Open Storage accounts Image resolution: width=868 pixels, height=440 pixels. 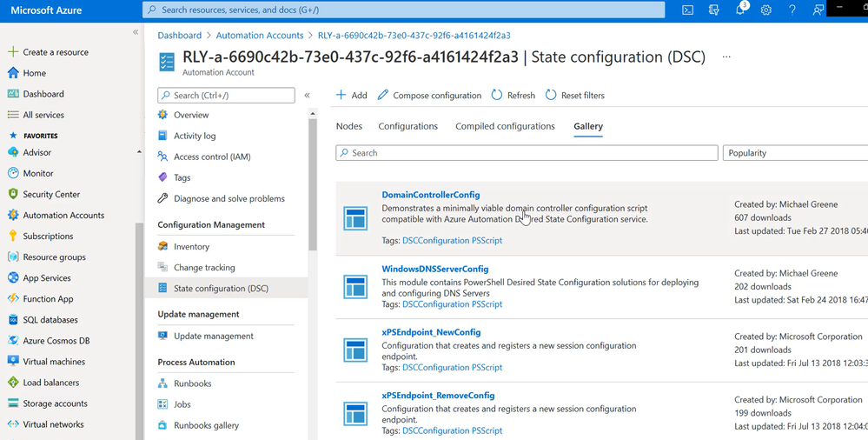(48, 404)
